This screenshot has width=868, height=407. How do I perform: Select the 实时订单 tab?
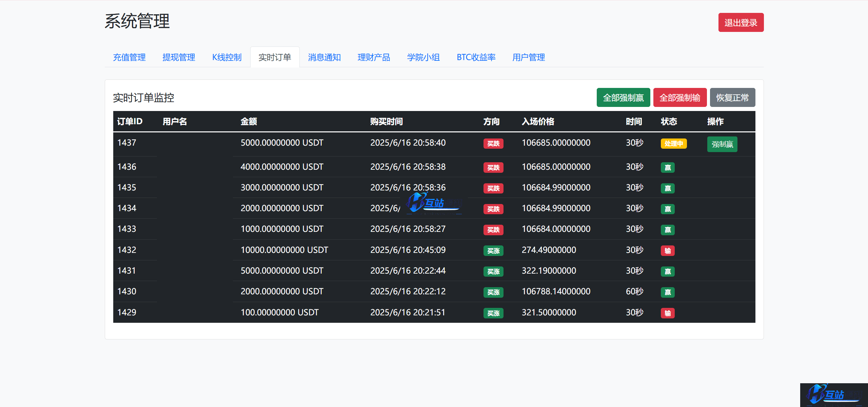pos(275,57)
